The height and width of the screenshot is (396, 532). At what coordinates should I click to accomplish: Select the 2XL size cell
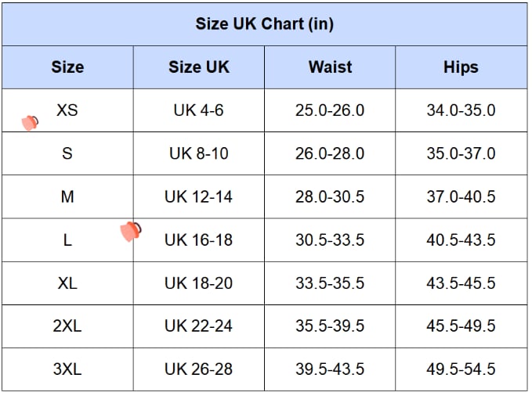pyautogui.click(x=67, y=326)
